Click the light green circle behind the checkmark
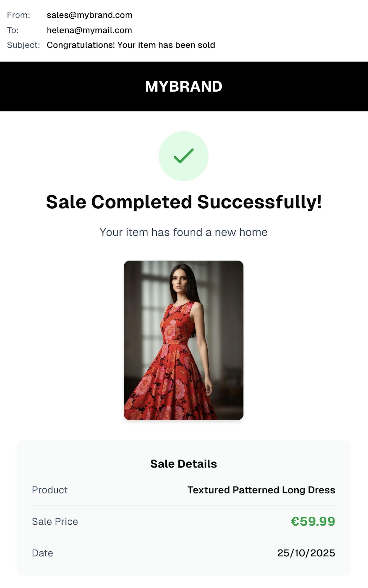Screen dimensions: 368x588 pyautogui.click(x=168, y=171)
